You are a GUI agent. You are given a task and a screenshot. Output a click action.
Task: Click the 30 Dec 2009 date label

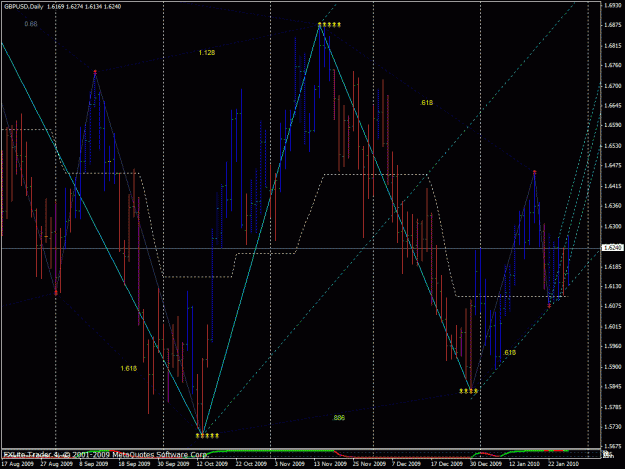tap(485, 464)
